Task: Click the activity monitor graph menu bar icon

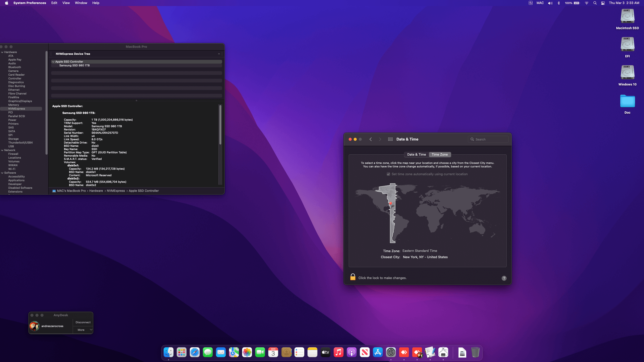Action: pyautogui.click(x=531, y=3)
